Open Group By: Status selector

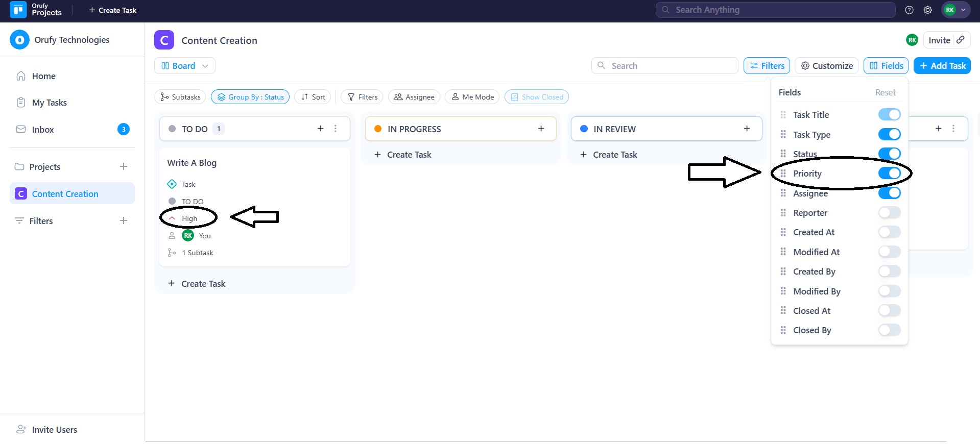point(250,97)
